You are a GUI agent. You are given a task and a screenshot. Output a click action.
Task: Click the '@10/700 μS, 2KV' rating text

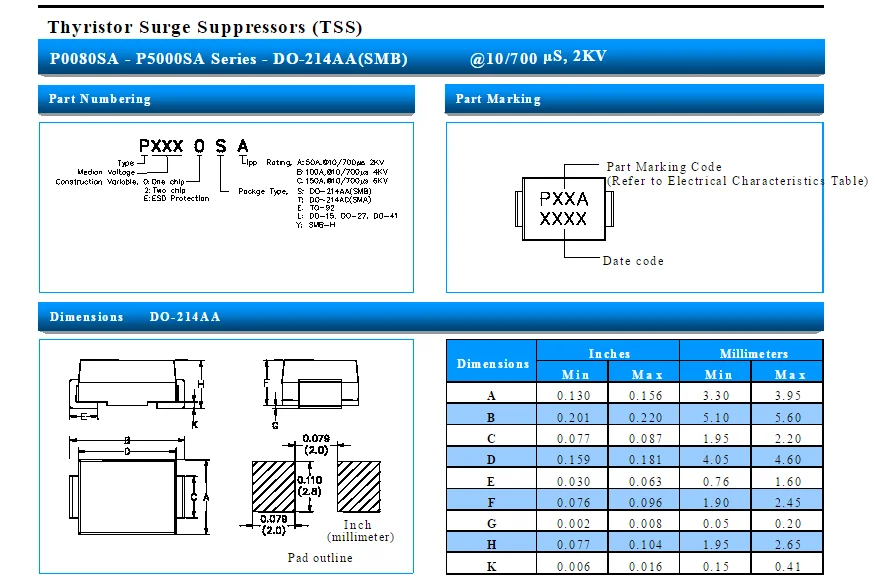[538, 57]
